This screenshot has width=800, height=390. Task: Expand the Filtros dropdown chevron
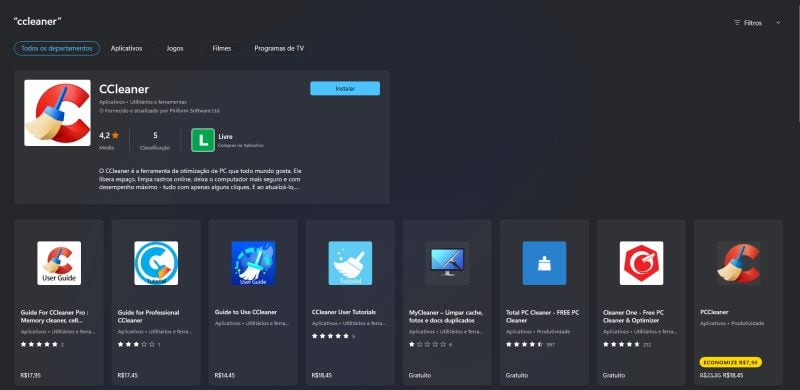pyautogui.click(x=778, y=23)
